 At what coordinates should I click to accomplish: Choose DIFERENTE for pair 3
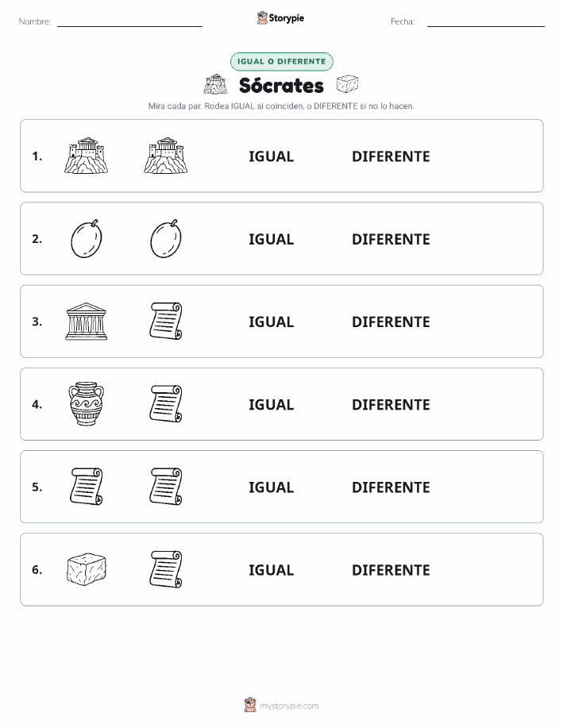(391, 322)
